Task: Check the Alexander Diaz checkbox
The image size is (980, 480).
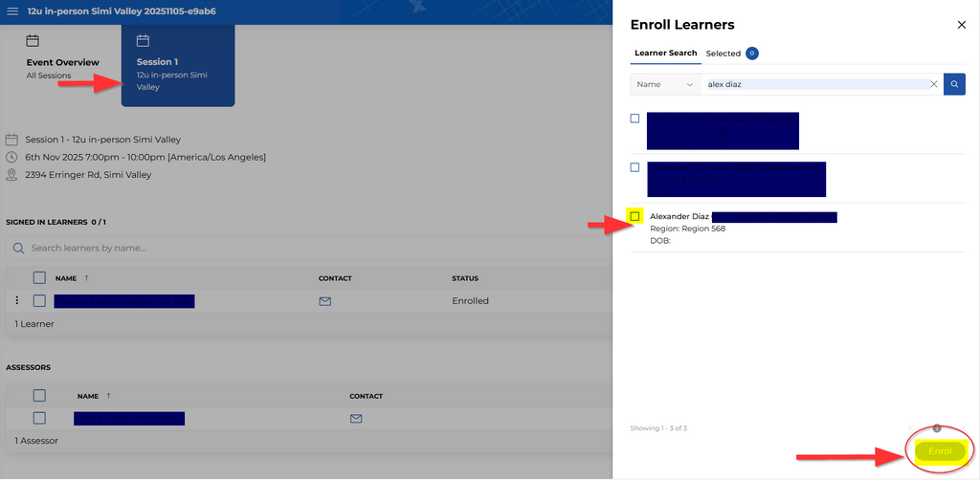Action: [x=635, y=217]
